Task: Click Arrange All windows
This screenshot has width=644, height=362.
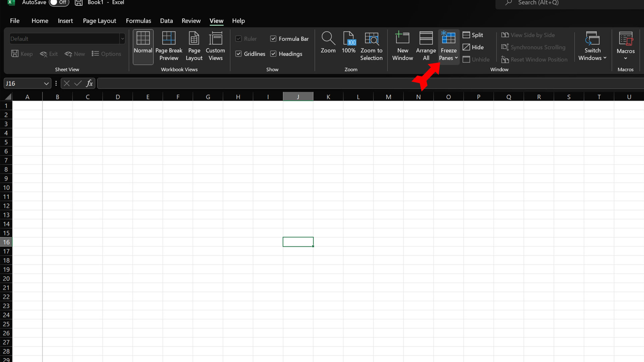Action: click(426, 46)
